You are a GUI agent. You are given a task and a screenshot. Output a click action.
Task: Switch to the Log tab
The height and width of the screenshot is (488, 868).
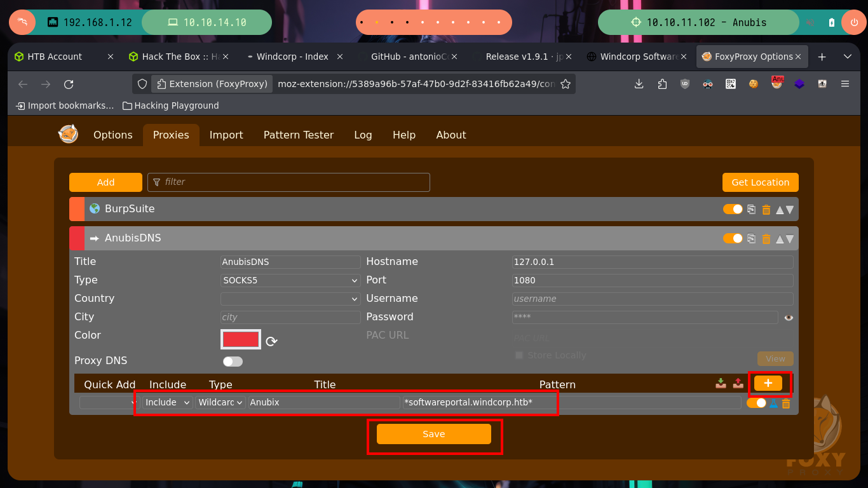pos(363,135)
